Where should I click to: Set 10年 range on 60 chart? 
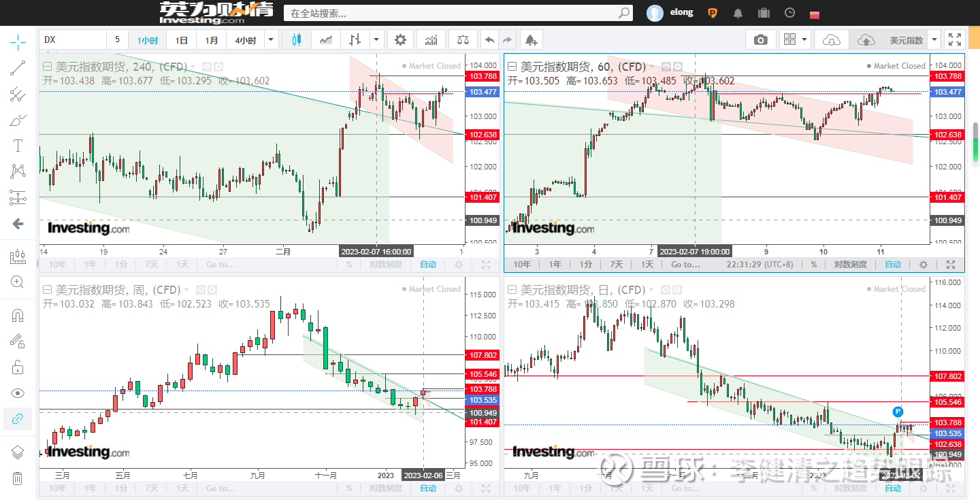coord(522,265)
